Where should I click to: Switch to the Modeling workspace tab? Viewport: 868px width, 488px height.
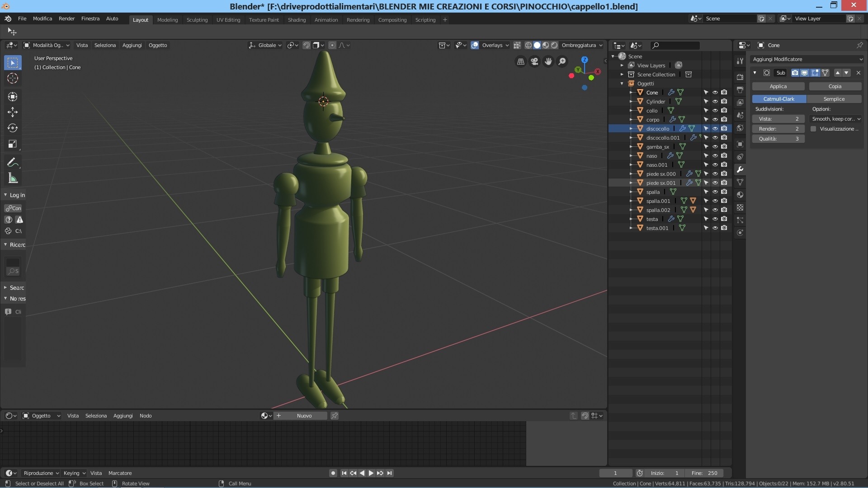click(x=167, y=20)
